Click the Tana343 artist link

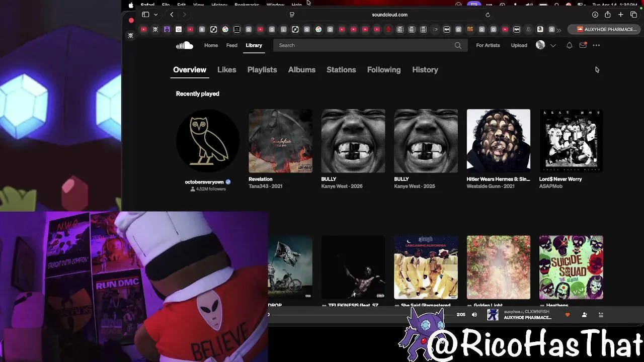pyautogui.click(x=259, y=186)
